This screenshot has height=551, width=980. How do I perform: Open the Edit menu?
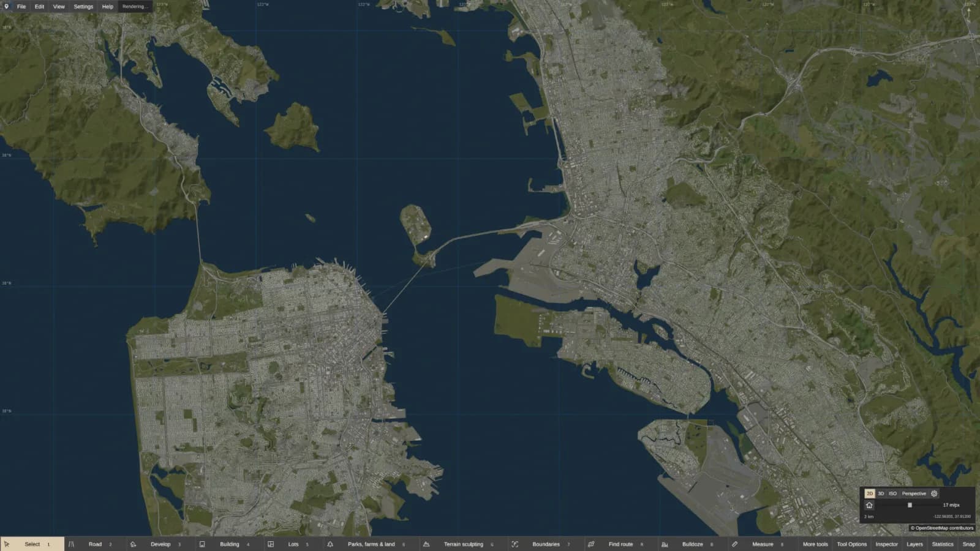click(x=39, y=7)
